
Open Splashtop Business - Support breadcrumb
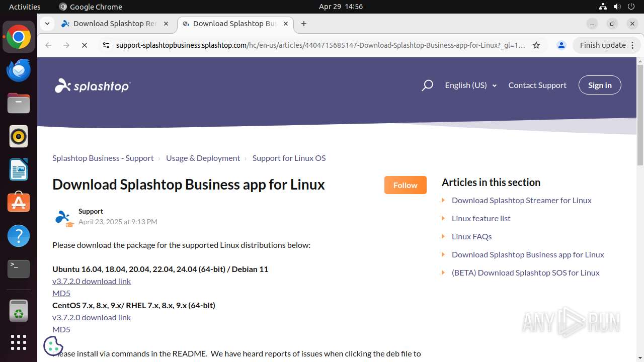click(103, 158)
